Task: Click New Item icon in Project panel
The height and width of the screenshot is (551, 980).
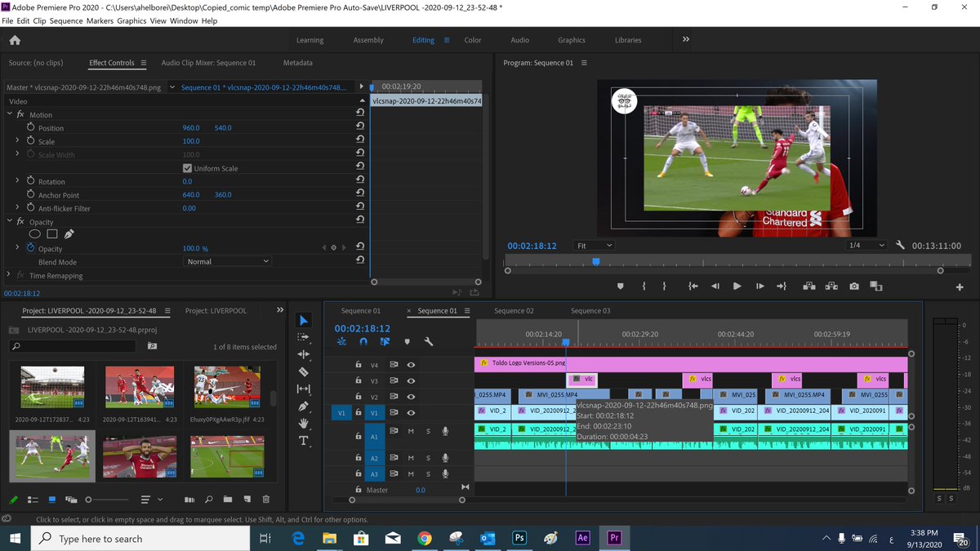Action: [x=247, y=499]
